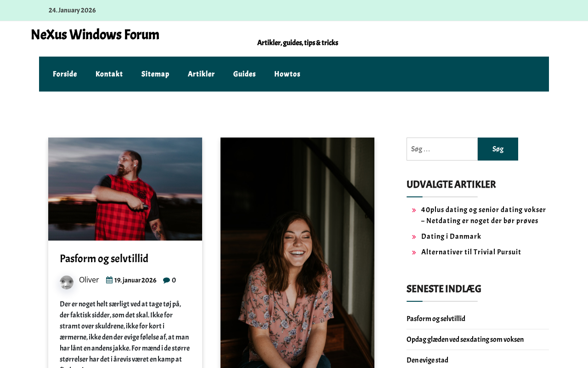Click the comment bubble icon
The image size is (588, 368).
(x=166, y=280)
